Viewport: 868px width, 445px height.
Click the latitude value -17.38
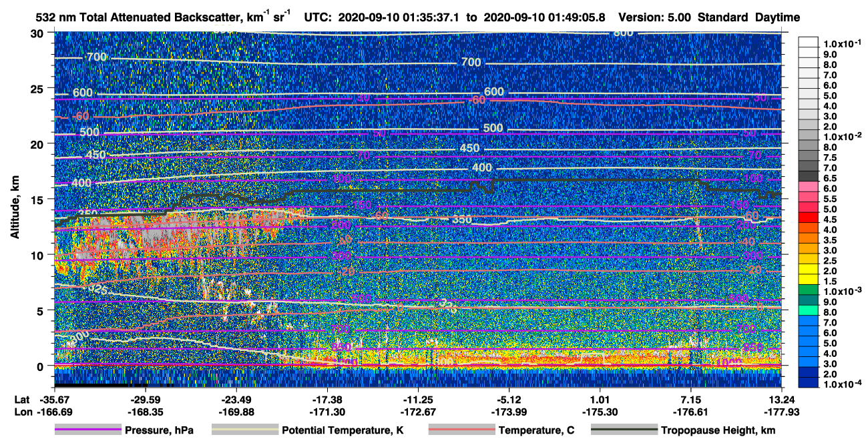[327, 400]
